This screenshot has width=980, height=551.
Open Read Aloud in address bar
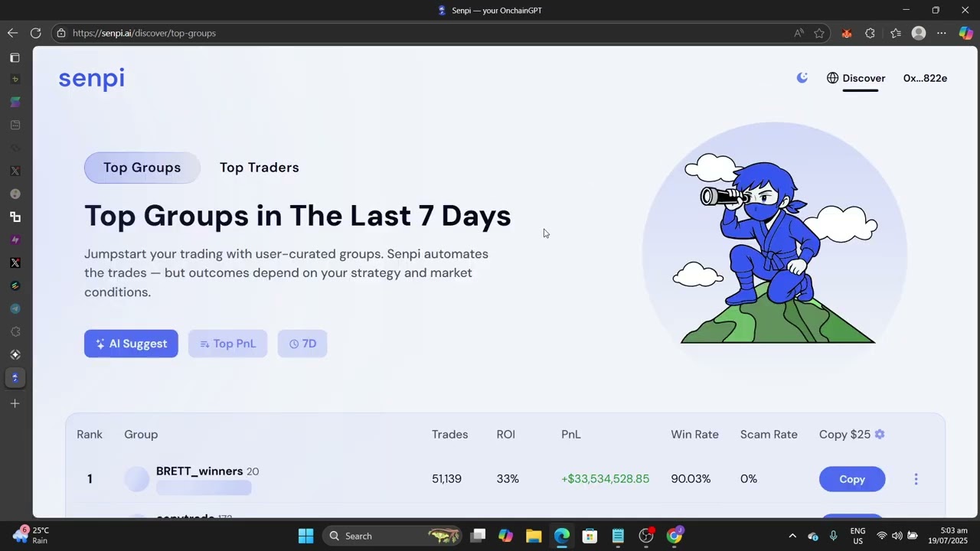point(799,33)
